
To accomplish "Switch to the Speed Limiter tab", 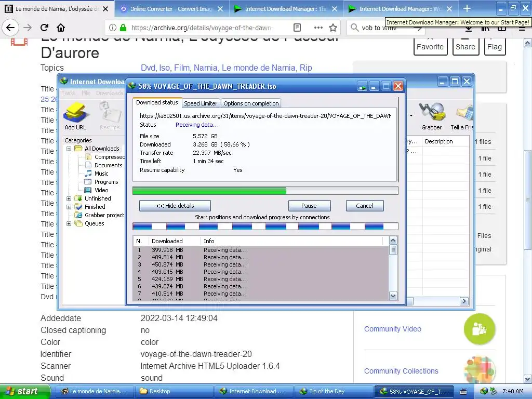I will click(201, 103).
